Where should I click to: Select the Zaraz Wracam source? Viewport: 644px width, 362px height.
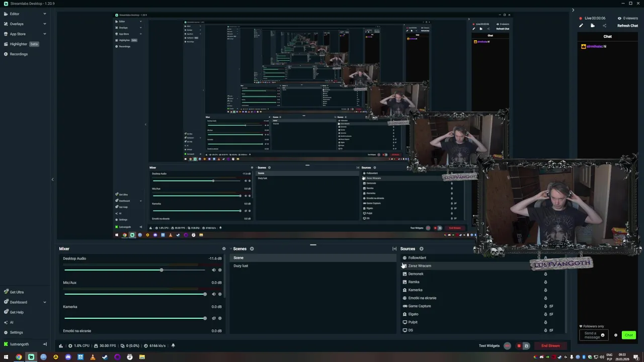tap(420, 266)
